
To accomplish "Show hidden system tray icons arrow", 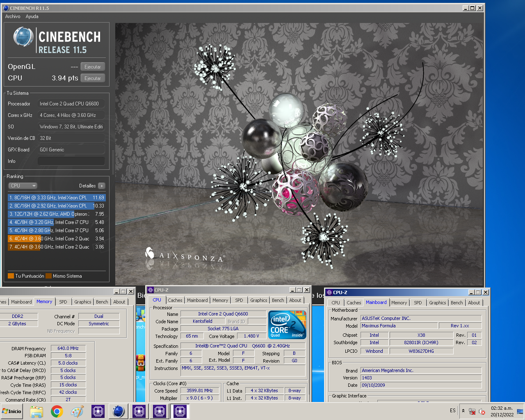I will click(x=463, y=411).
